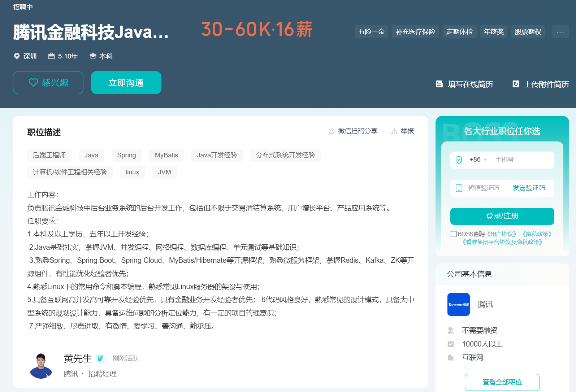This screenshot has width=576, height=392.
Task: Click the MyBatis skill tag
Action: pyautogui.click(x=166, y=155)
